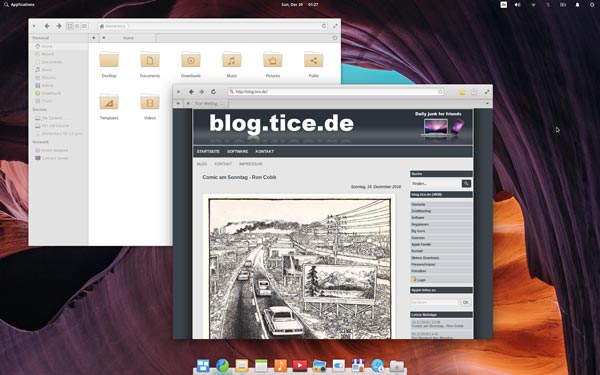Open Entire Network in the sidebar
The width and height of the screenshot is (600, 375).
click(59, 150)
